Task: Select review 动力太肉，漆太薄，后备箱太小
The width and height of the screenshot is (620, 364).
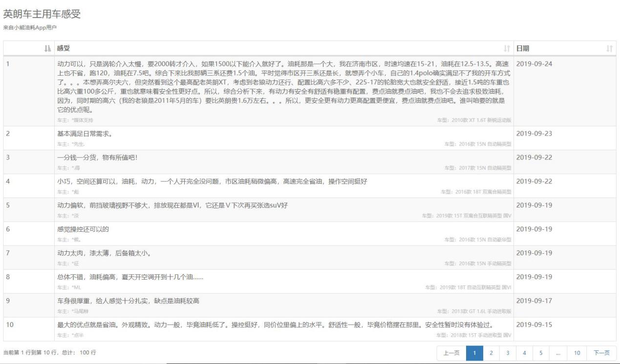Action: tap(104, 253)
